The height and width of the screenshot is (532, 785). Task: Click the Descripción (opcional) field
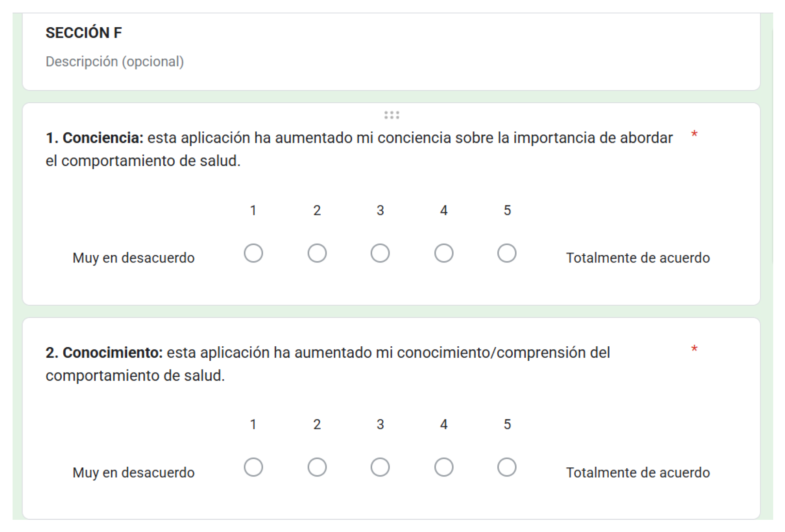(115, 62)
